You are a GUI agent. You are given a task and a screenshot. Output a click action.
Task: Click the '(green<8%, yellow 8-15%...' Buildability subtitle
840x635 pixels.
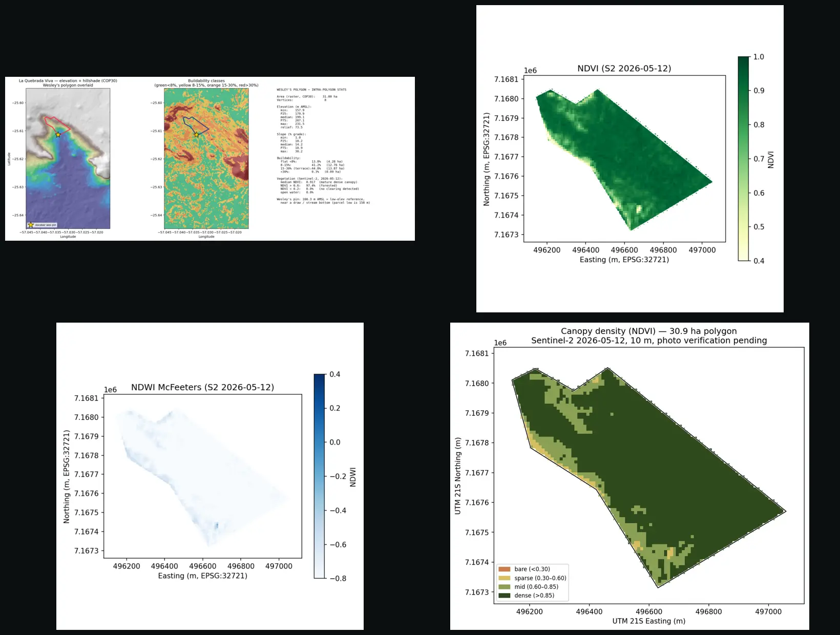click(206, 86)
